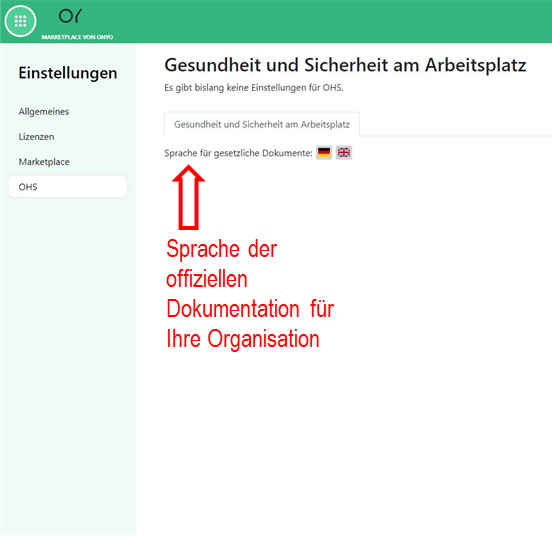The image size is (552, 540).
Task: Click the large page heading title
Action: 345,65
